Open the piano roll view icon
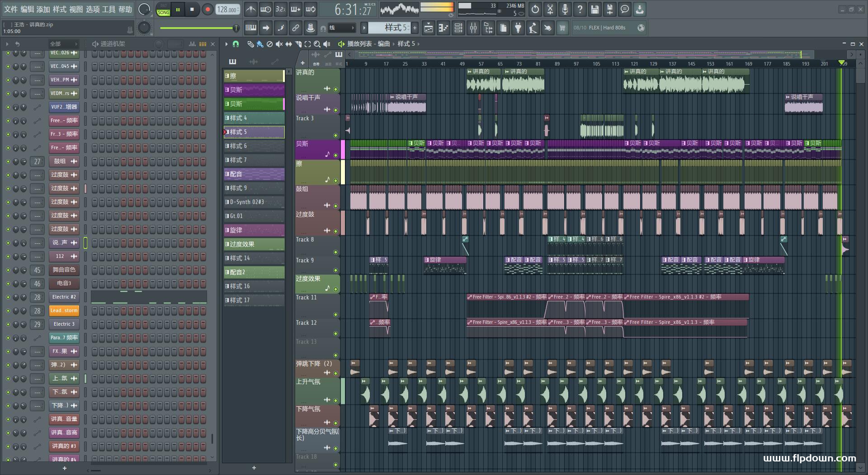868x475 pixels. click(x=443, y=28)
